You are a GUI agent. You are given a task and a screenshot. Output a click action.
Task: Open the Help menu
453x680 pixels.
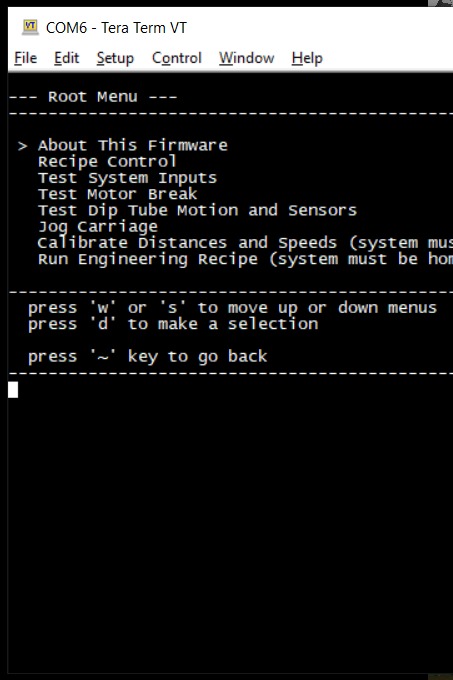(x=307, y=58)
